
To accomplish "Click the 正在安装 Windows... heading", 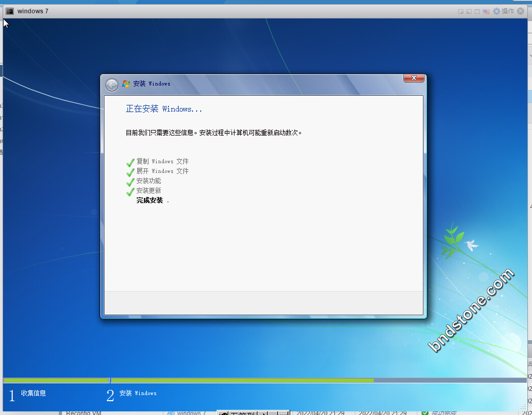I will click(164, 109).
